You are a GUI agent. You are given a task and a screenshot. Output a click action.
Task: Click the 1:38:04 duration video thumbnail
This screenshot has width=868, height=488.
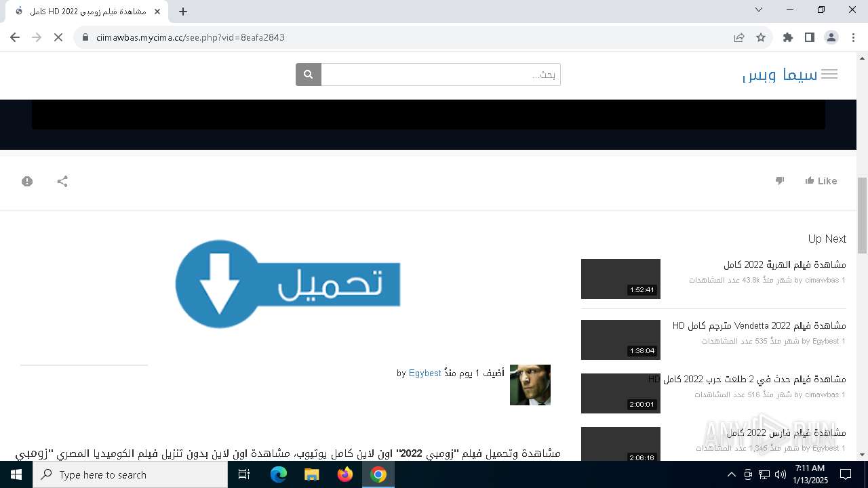620,340
